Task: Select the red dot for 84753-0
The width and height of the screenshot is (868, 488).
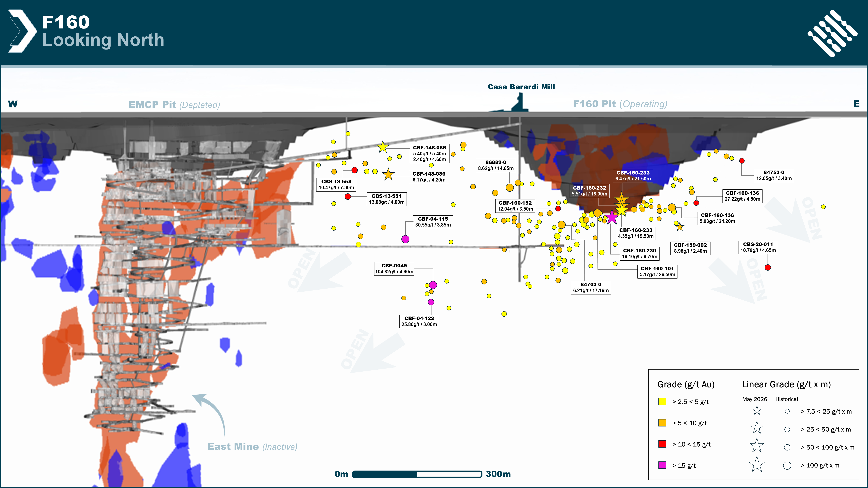Action: tap(742, 161)
